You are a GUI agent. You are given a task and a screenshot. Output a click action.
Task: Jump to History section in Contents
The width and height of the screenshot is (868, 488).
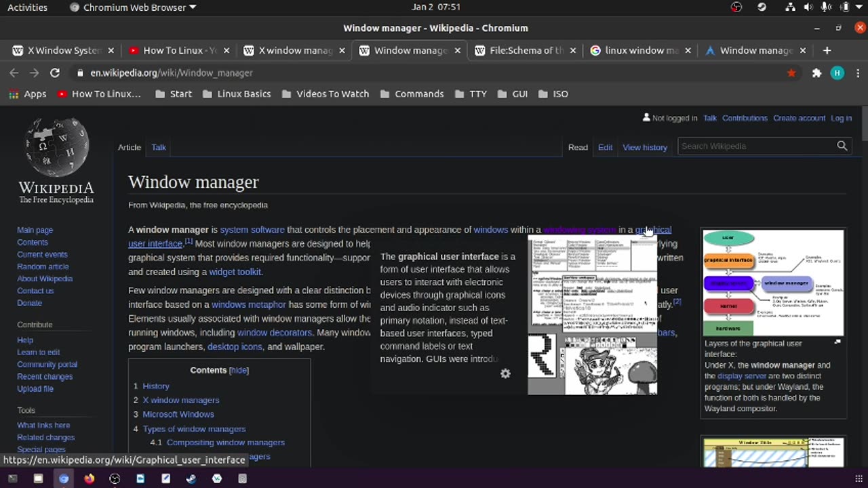(x=156, y=386)
